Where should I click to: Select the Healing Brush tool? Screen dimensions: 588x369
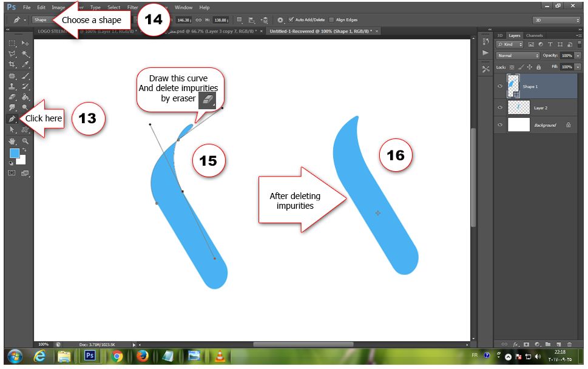pyautogui.click(x=12, y=76)
